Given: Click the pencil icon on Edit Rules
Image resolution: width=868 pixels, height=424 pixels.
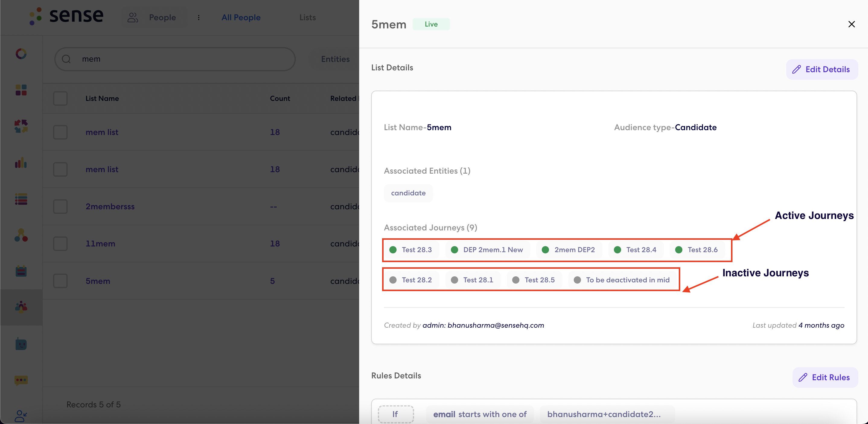Looking at the screenshot, I should pyautogui.click(x=803, y=377).
